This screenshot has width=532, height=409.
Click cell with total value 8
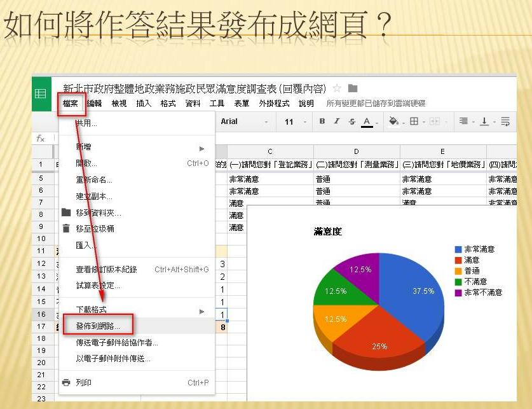[221, 327]
